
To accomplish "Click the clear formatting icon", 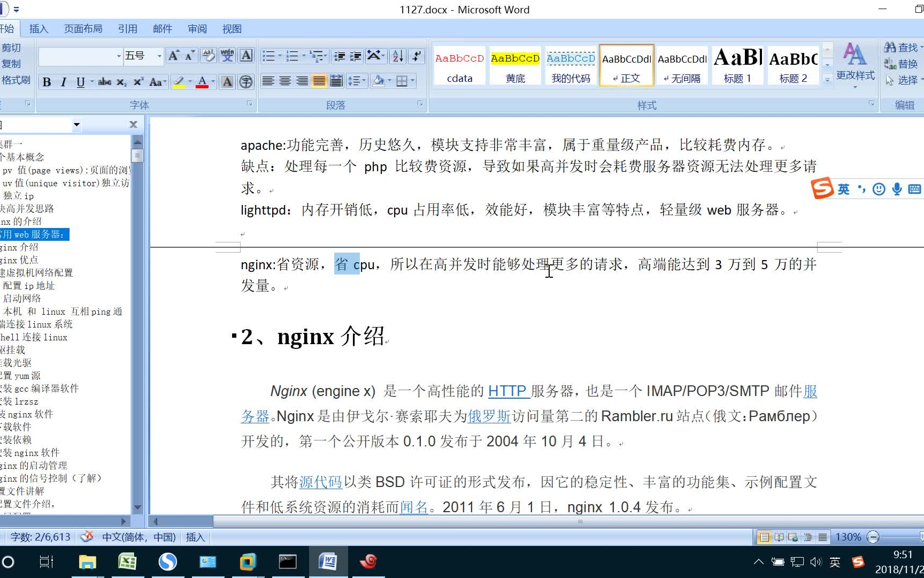I will (x=209, y=56).
